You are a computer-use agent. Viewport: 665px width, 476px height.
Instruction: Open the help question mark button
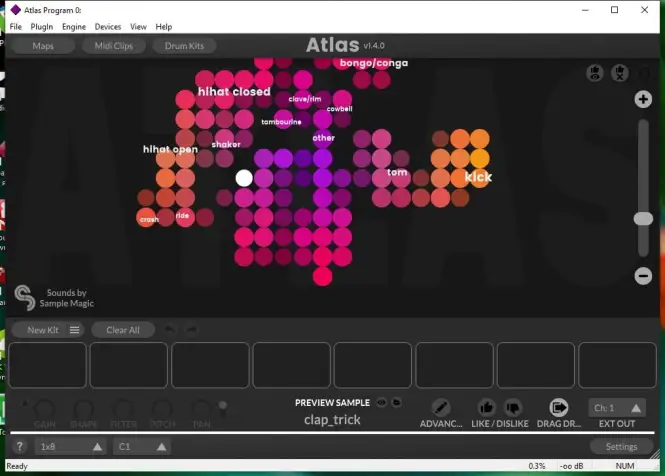pos(20,446)
